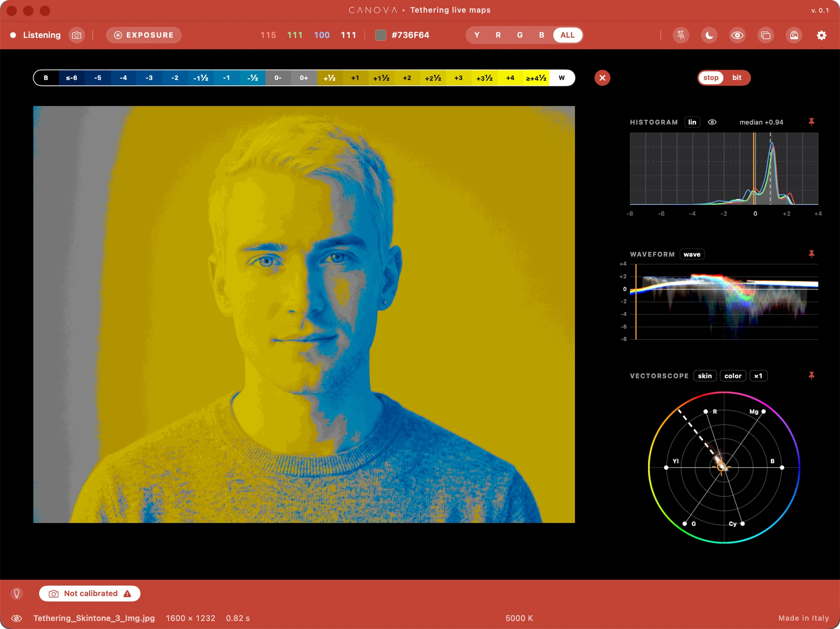Pin the Waveform panel
840x629 pixels.
pyautogui.click(x=812, y=254)
